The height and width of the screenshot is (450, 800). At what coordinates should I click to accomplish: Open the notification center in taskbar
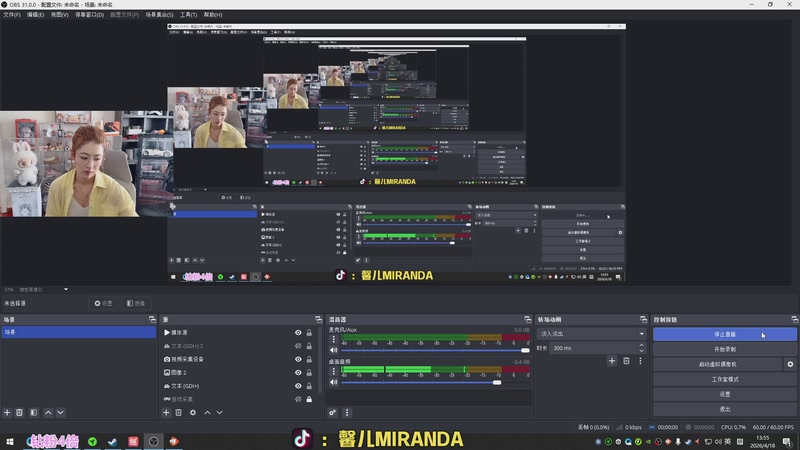point(787,441)
